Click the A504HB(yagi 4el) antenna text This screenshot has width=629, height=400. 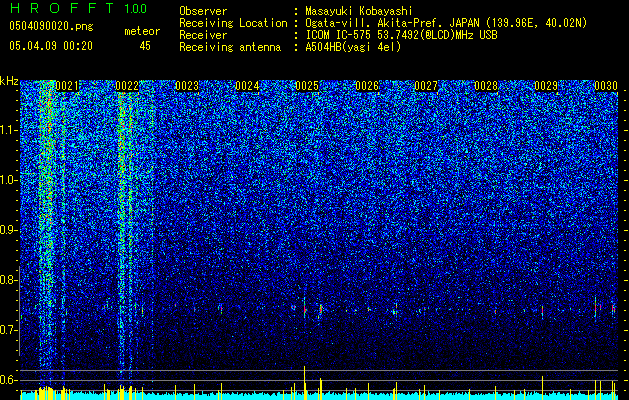[353, 47]
